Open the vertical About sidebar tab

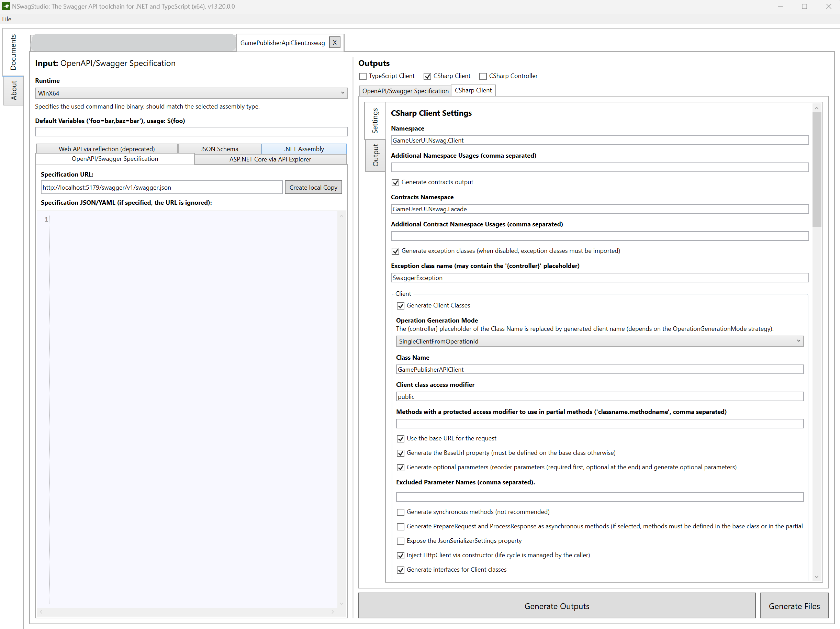[x=14, y=90]
